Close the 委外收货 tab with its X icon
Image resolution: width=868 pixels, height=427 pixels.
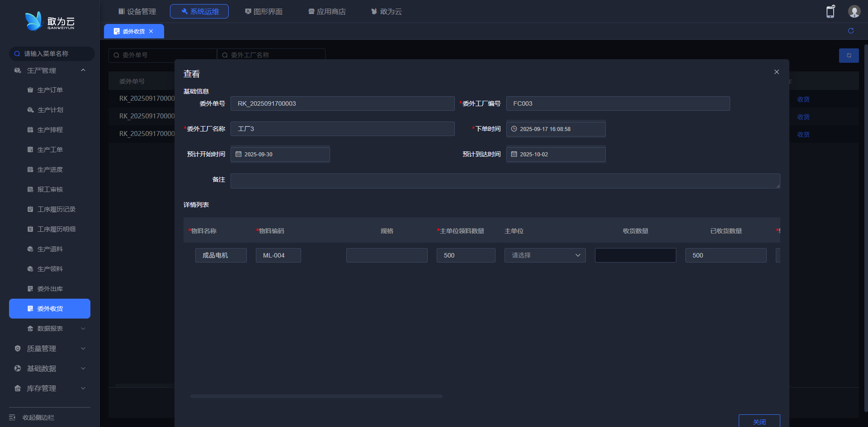click(151, 31)
